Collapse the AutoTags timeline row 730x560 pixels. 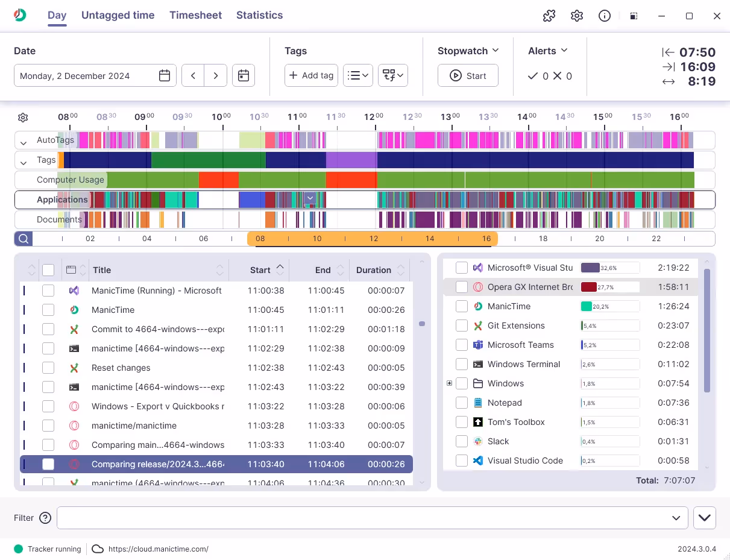(24, 143)
